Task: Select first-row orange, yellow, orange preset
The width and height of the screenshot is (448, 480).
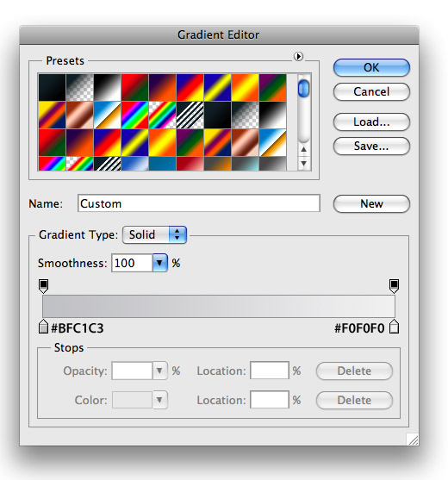Action: pyautogui.click(x=245, y=88)
